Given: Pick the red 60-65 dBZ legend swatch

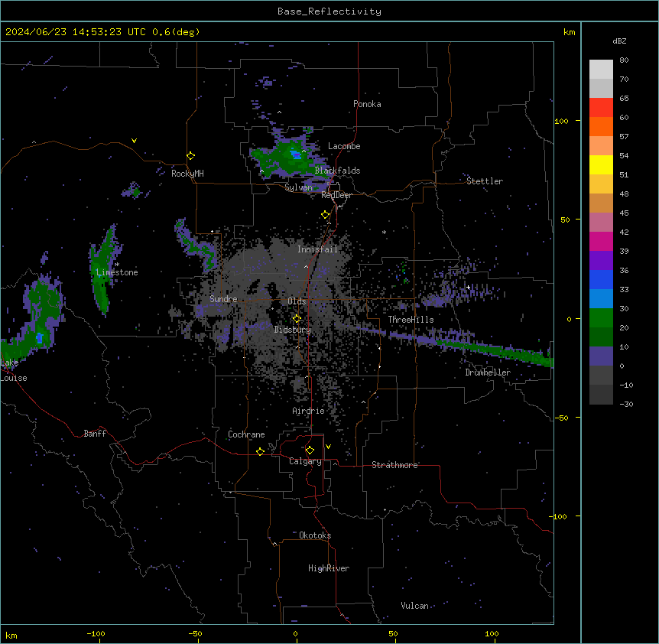Looking at the screenshot, I should coord(601,108).
